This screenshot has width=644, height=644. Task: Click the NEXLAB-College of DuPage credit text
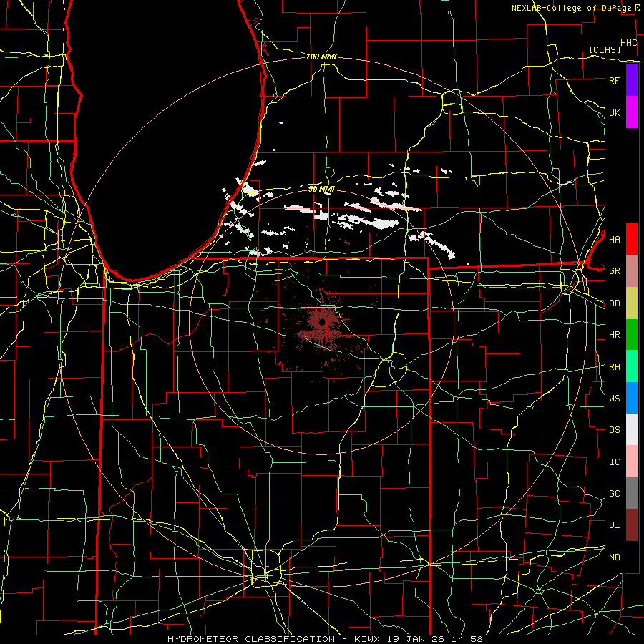coord(572,8)
